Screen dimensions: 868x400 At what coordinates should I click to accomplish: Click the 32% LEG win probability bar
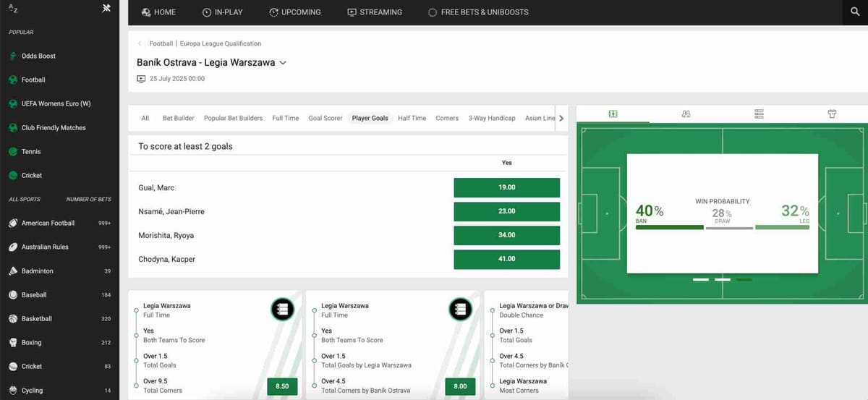click(x=782, y=228)
